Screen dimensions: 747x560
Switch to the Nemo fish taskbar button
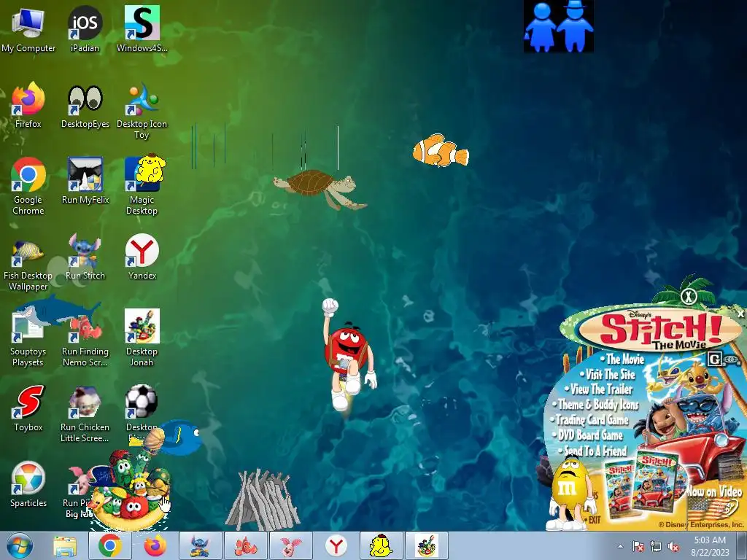pyautogui.click(x=245, y=545)
